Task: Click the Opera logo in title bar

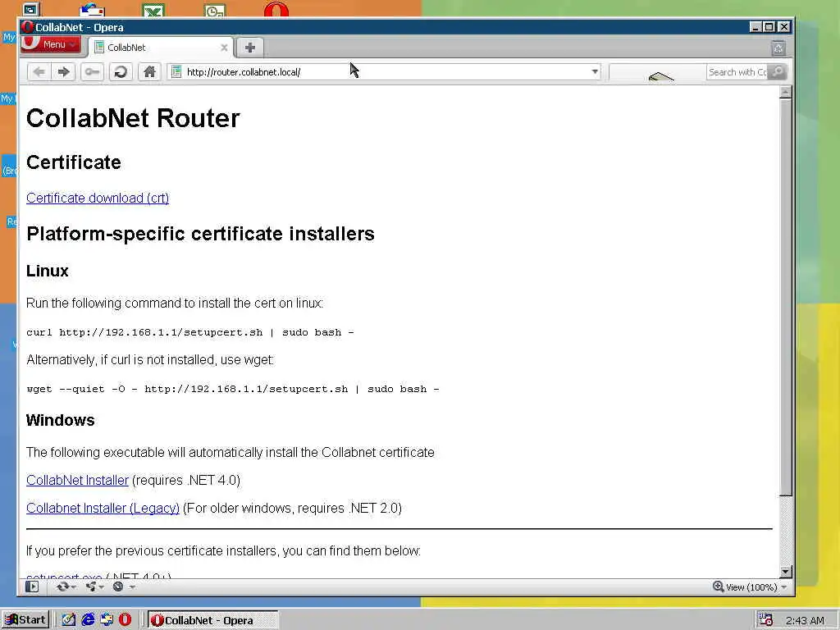Action: click(x=27, y=27)
